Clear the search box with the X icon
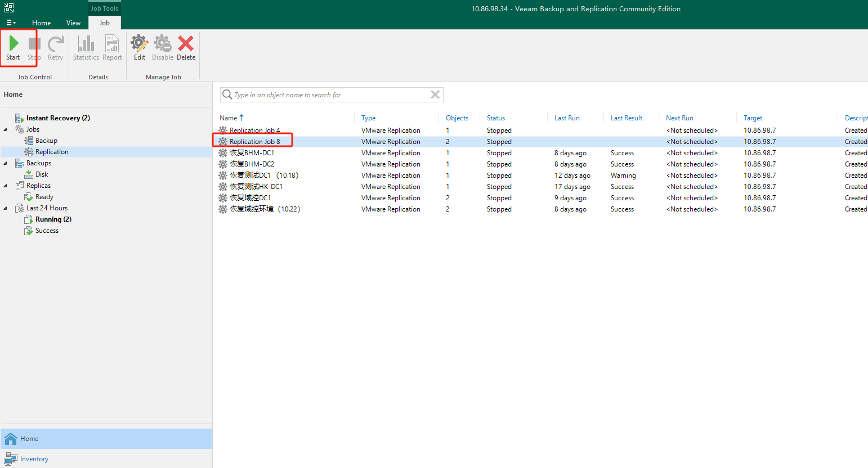 click(x=435, y=94)
